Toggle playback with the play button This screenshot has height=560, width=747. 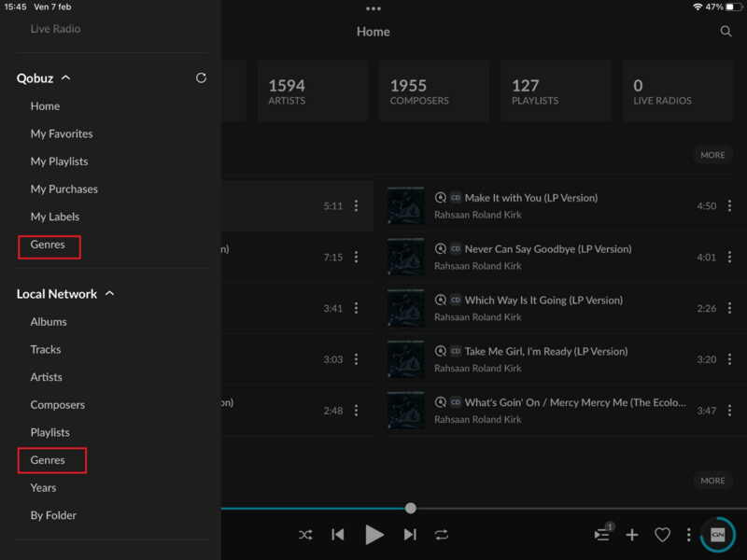click(x=374, y=535)
